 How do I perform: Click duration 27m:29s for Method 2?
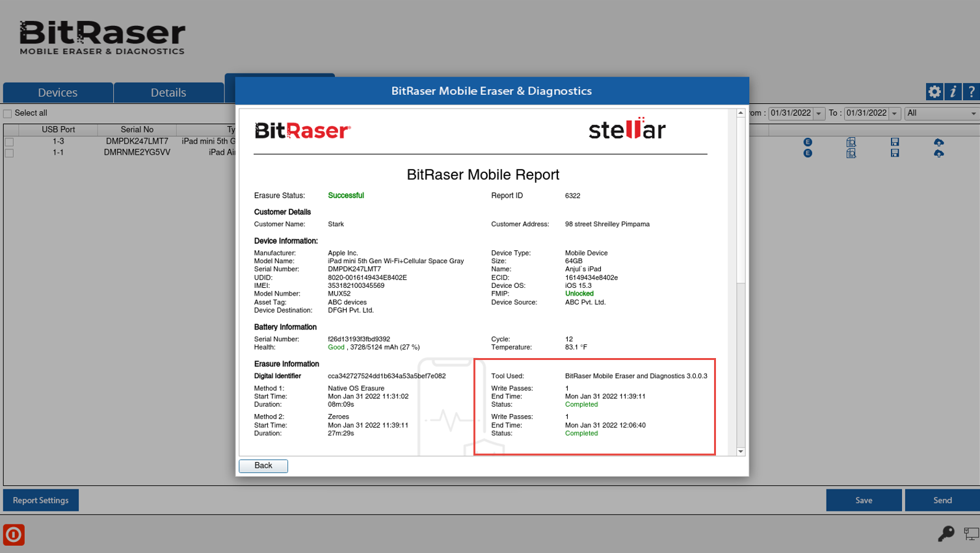pyautogui.click(x=341, y=433)
